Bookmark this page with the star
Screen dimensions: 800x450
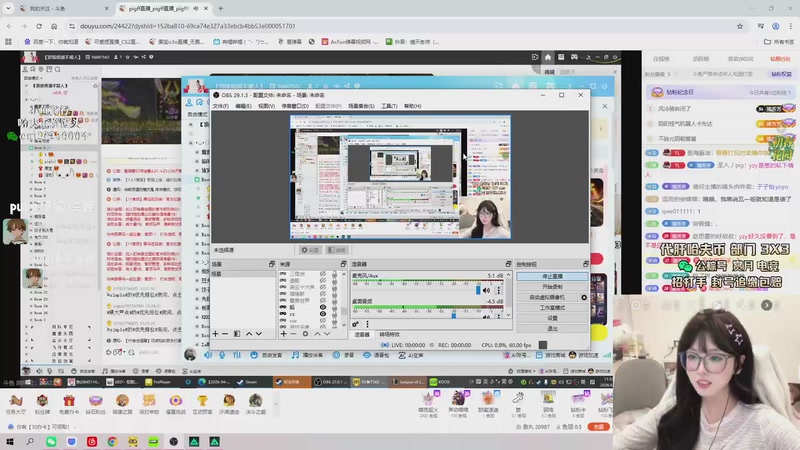coord(740,26)
